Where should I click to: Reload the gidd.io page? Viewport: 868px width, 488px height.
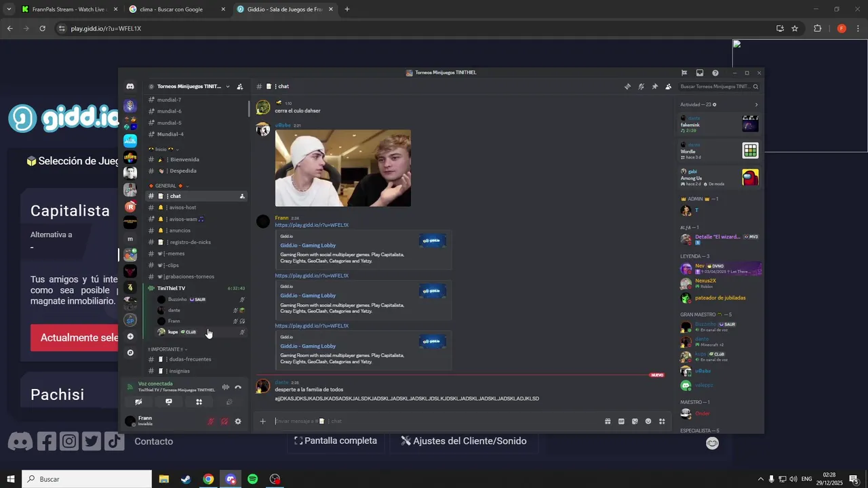coord(42,28)
